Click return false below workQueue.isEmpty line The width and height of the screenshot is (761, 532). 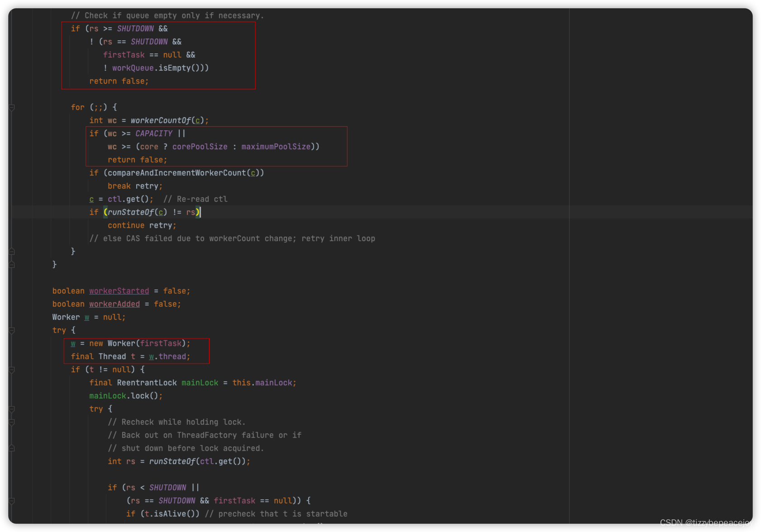click(x=119, y=81)
